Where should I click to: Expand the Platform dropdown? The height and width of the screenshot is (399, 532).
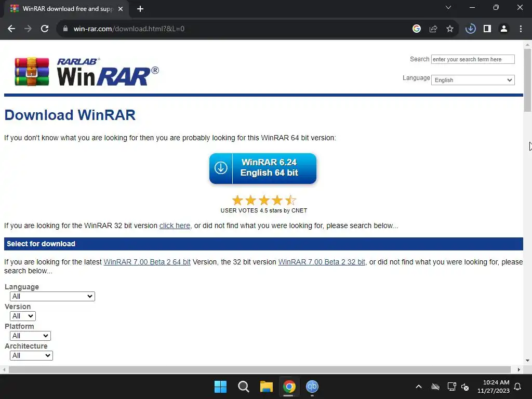pos(30,336)
